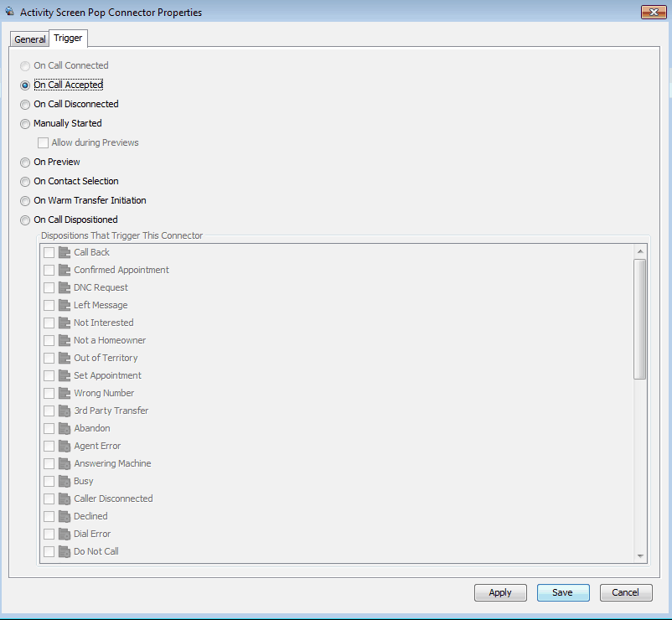Tick the Busy disposition checkbox
672x620 pixels.
[49, 481]
